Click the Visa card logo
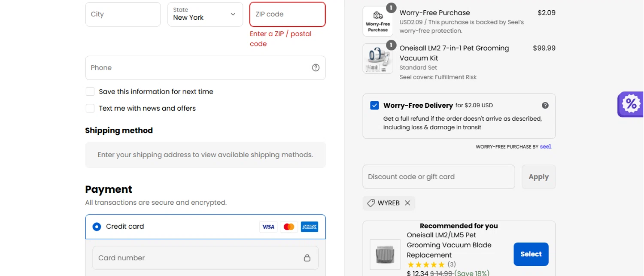Screen dimensions: 644x276 (268, 227)
